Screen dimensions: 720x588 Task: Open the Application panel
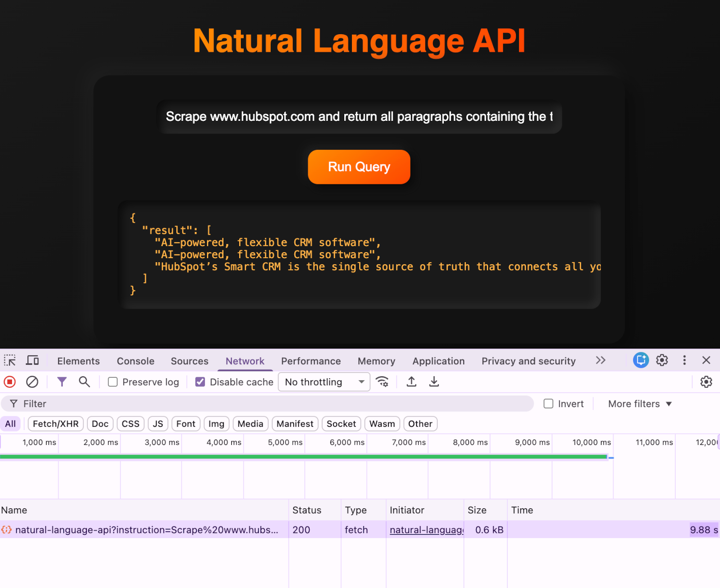(438, 360)
